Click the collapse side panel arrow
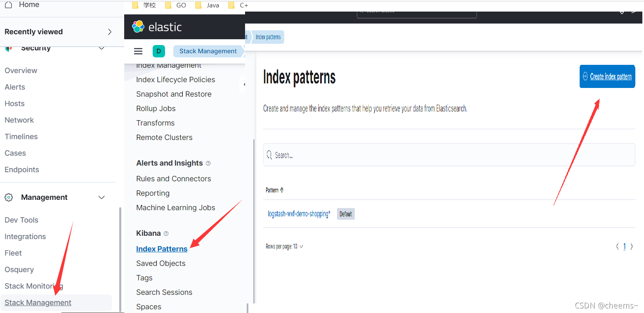Screen dimensions: 644x313 point(243,84)
